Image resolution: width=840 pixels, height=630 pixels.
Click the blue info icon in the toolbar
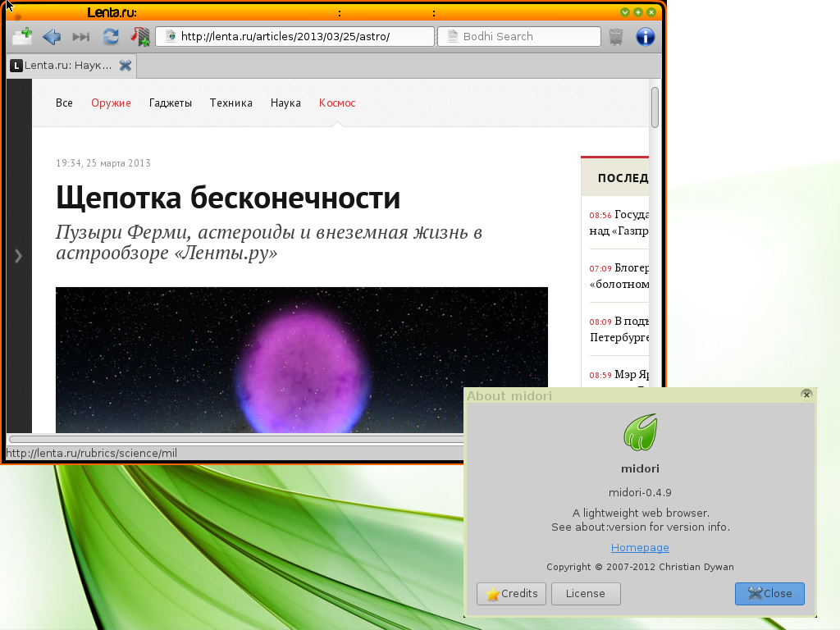[x=646, y=36]
